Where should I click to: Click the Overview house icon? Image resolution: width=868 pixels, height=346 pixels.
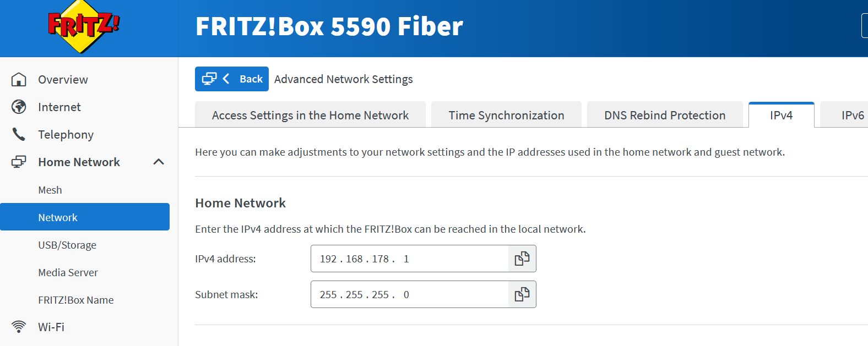point(19,80)
